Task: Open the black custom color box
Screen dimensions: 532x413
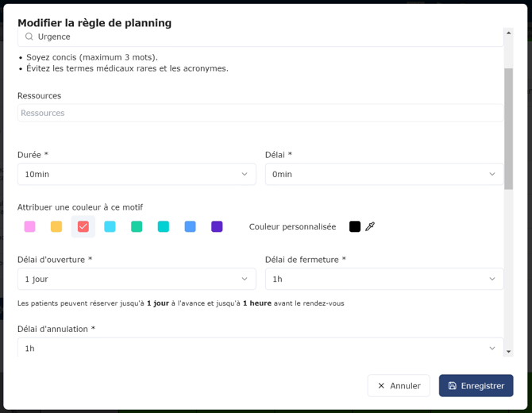Action: click(355, 226)
